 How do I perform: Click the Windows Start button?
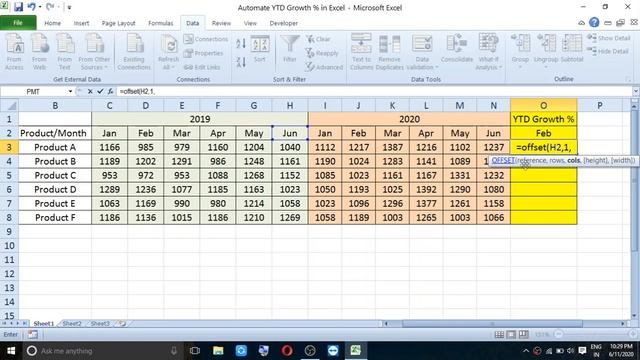11,351
